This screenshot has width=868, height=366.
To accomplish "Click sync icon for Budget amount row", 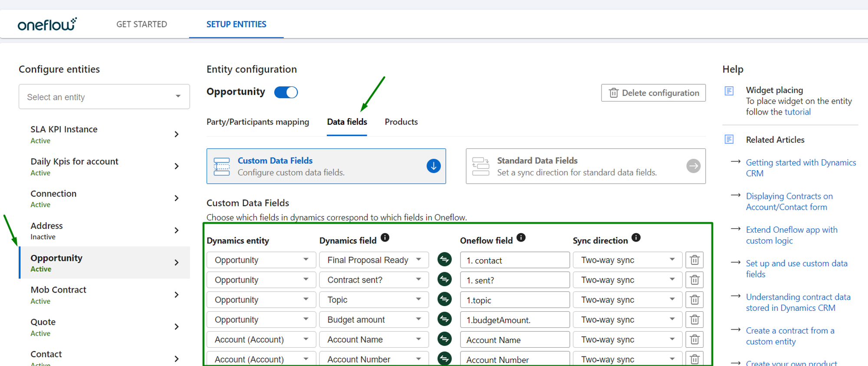I will [444, 320].
